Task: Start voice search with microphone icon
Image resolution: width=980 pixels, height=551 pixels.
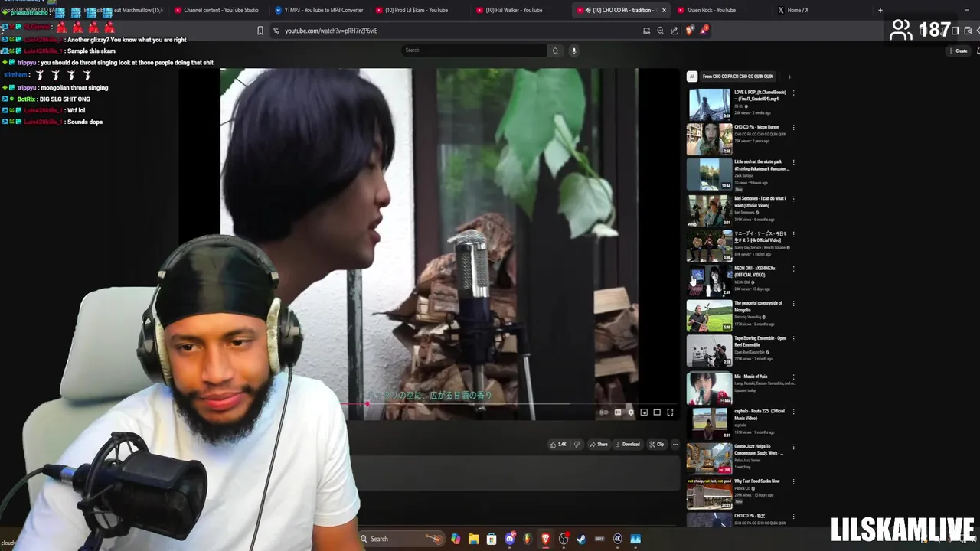Action: (573, 51)
